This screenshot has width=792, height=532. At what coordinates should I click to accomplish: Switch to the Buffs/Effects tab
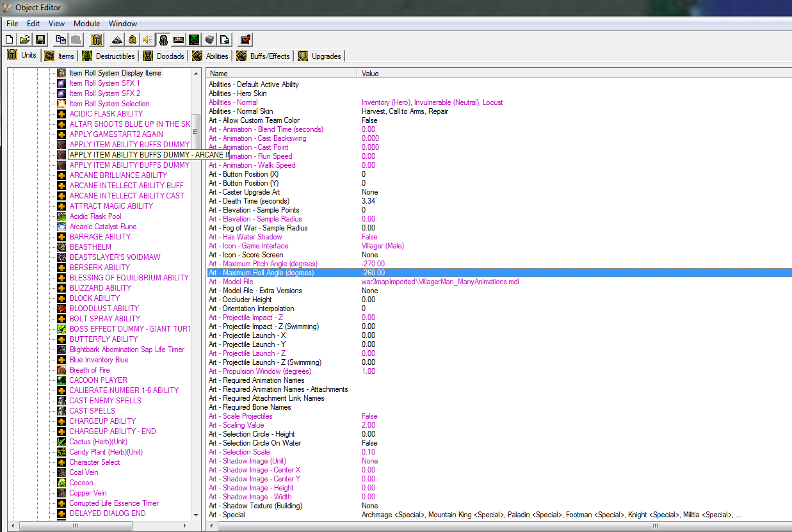click(x=264, y=56)
